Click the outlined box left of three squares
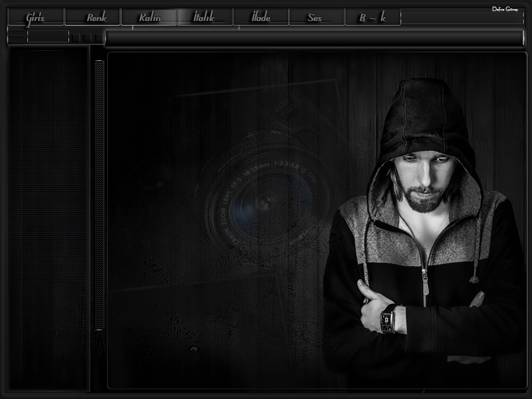The height and width of the screenshot is (399, 532). [48, 36]
